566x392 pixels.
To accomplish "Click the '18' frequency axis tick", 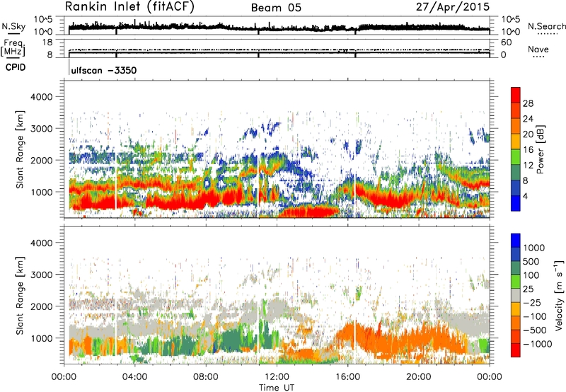I will click(x=47, y=42).
